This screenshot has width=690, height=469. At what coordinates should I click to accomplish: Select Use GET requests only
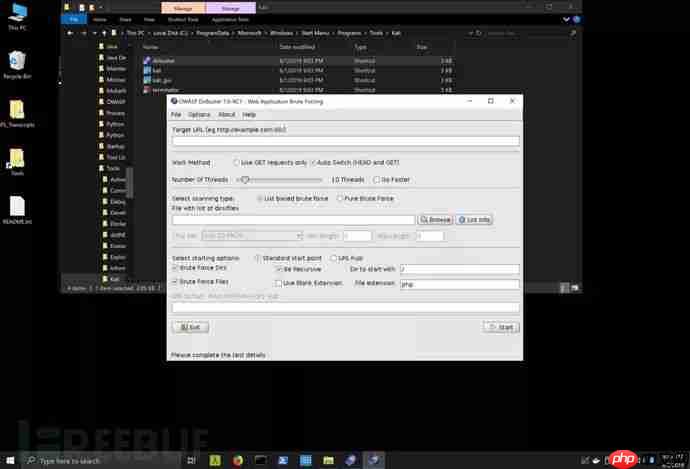271,162
